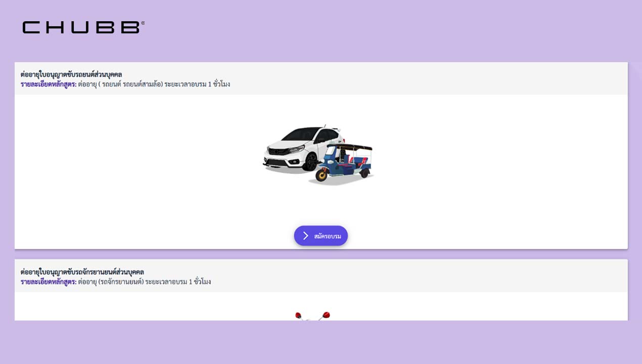
Task: Click the white car's front wheel
Action: (x=311, y=162)
